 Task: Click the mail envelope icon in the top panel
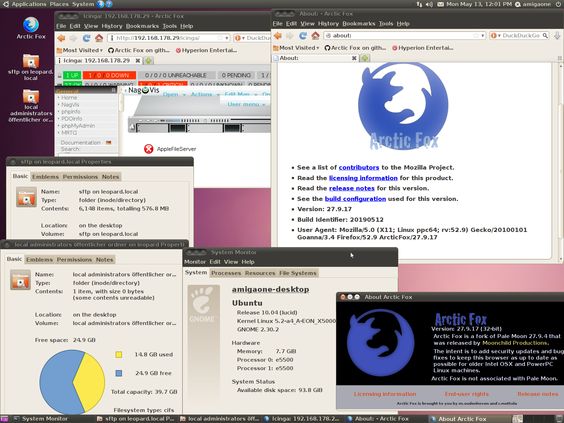coord(440,4)
